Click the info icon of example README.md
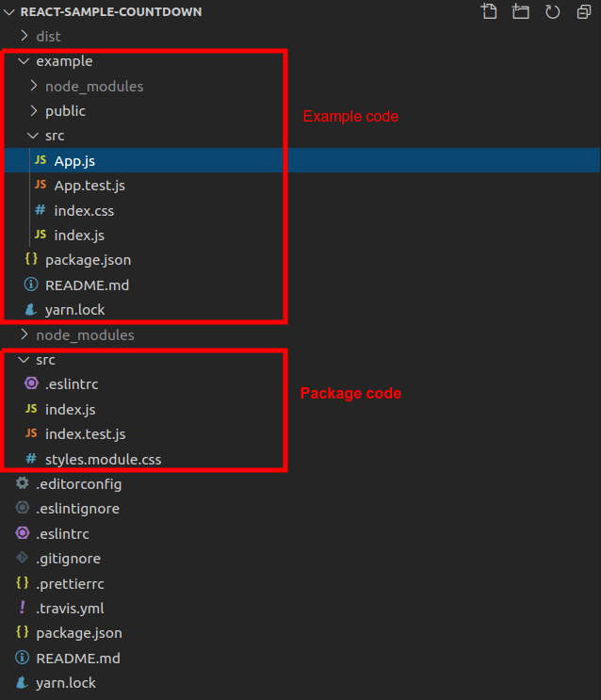This screenshot has height=700, width=601. coord(31,285)
